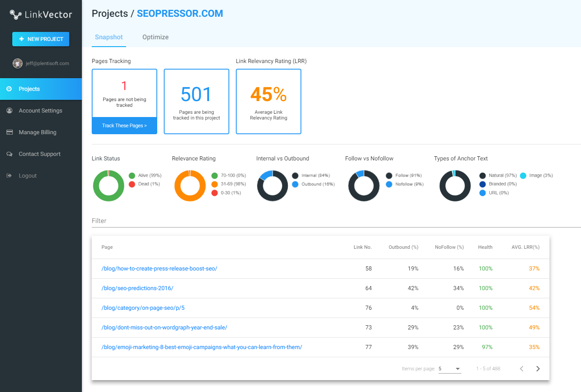
Task: Click the blue Nofollow (9%) legend dot
Action: click(389, 184)
